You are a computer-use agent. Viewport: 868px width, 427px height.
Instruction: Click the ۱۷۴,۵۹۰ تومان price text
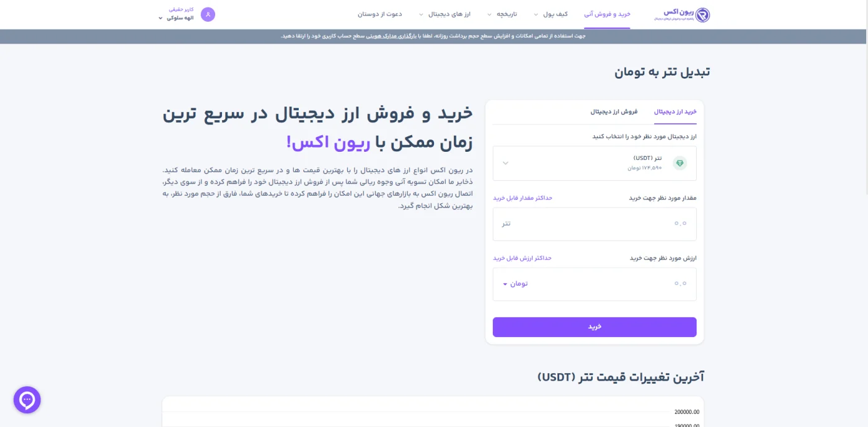(644, 168)
